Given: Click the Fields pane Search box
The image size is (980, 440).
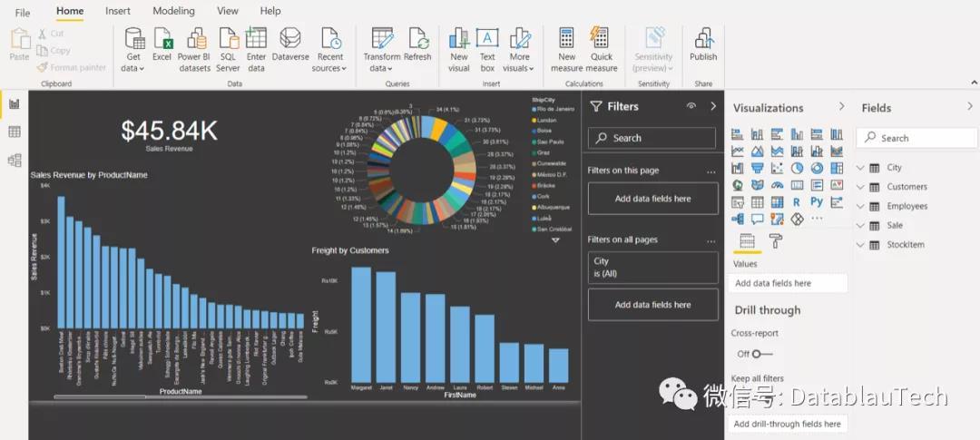Looking at the screenshot, I should click(x=916, y=138).
